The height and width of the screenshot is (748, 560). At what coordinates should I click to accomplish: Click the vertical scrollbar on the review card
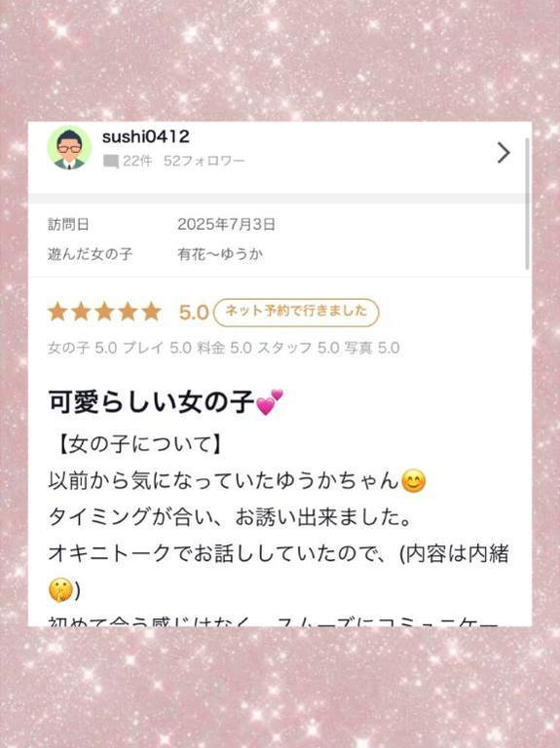[527, 204]
